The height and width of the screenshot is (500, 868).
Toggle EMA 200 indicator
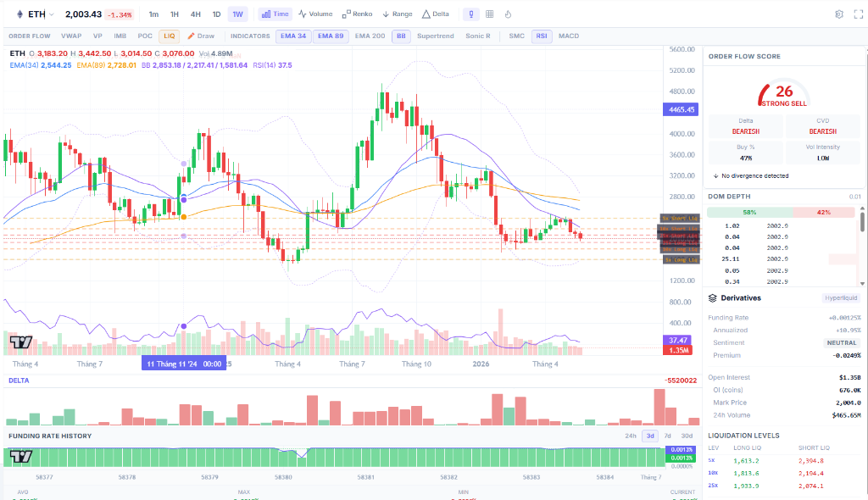370,36
